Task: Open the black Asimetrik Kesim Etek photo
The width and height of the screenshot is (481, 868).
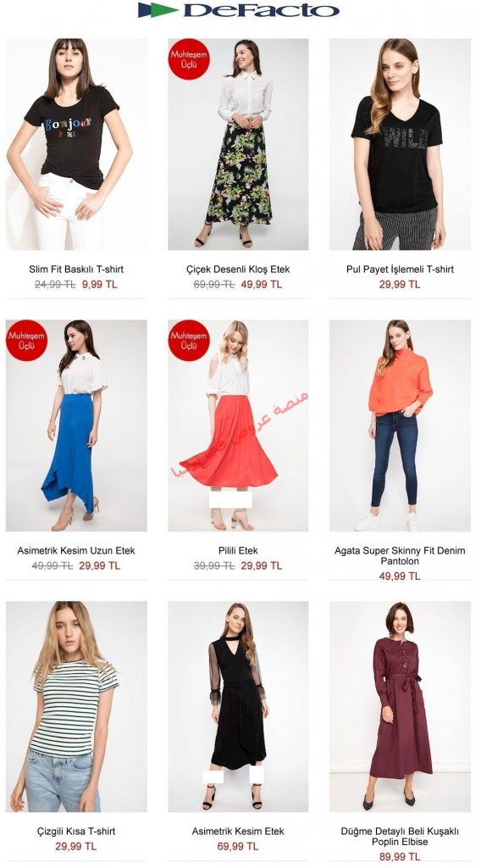Action: [238, 707]
